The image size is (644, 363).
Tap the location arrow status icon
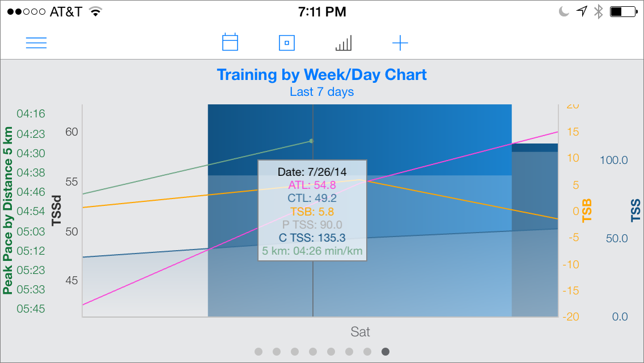pyautogui.click(x=582, y=11)
